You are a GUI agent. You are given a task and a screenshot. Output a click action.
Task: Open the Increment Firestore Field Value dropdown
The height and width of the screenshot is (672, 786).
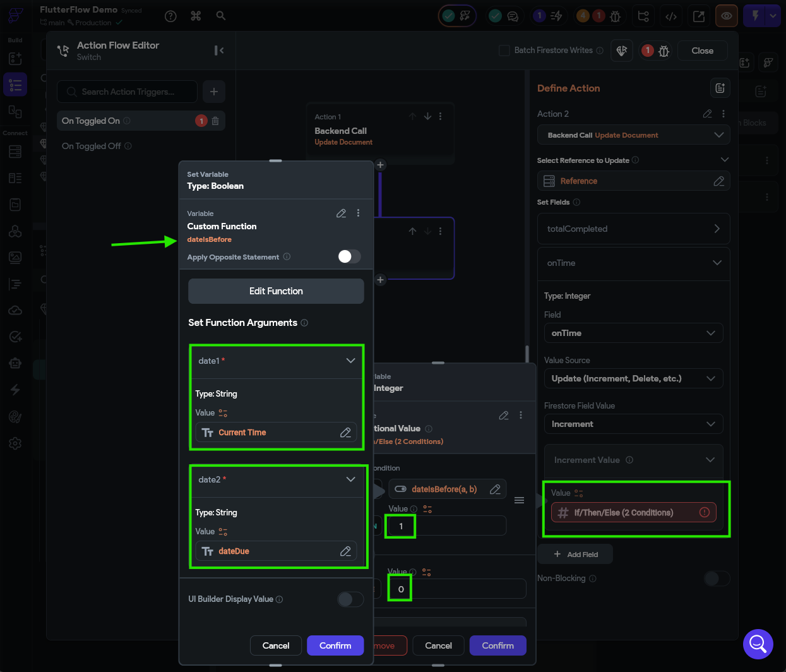tap(634, 424)
